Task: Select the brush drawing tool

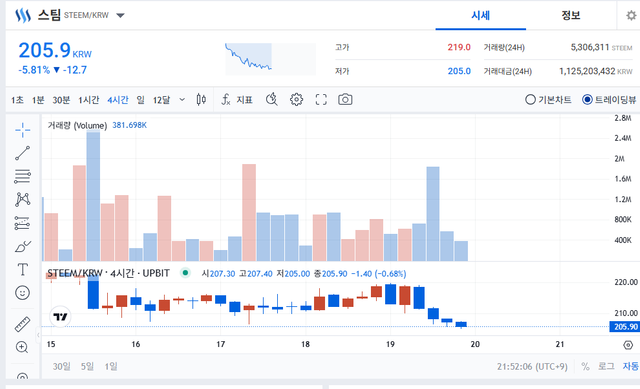Action: coord(22,246)
